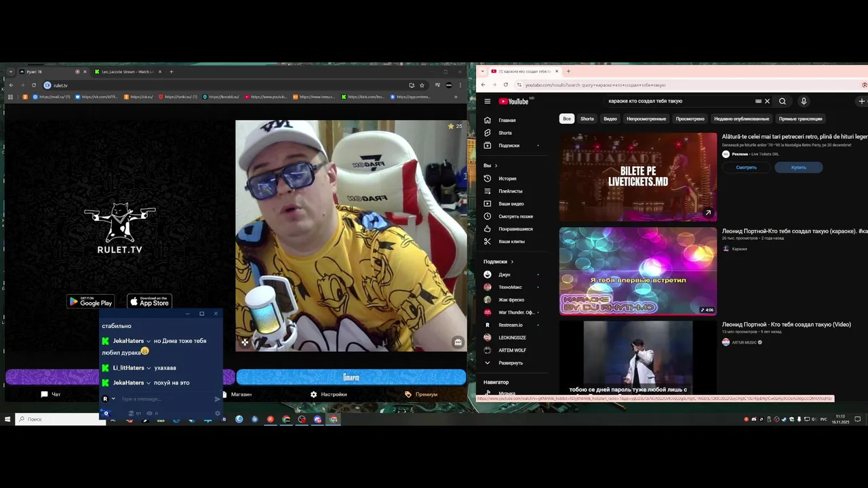Screen dimensions: 868x488
Task: Click the gift icon on the webcam video
Action: point(458,342)
